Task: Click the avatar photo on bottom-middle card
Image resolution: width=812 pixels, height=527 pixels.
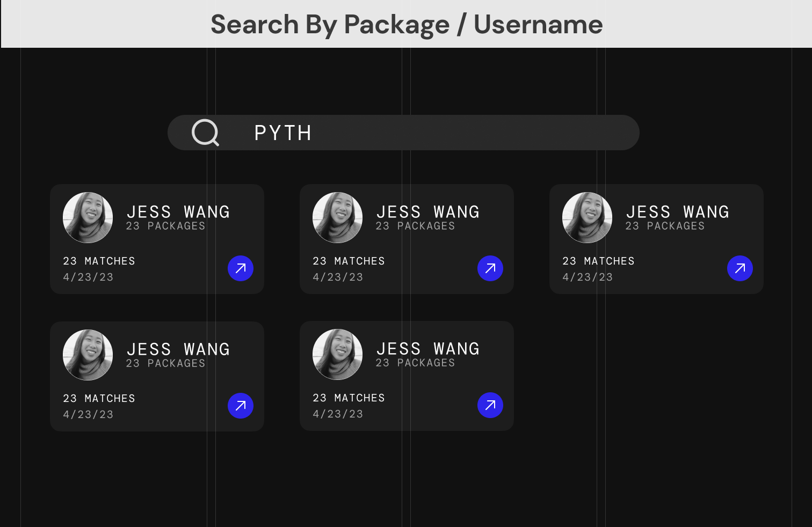Action: click(338, 354)
